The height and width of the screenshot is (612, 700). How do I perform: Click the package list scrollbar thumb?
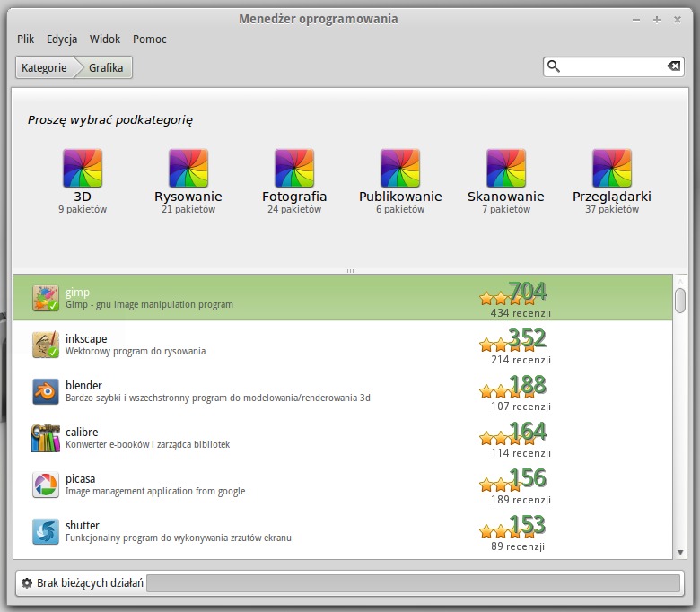[680, 301]
